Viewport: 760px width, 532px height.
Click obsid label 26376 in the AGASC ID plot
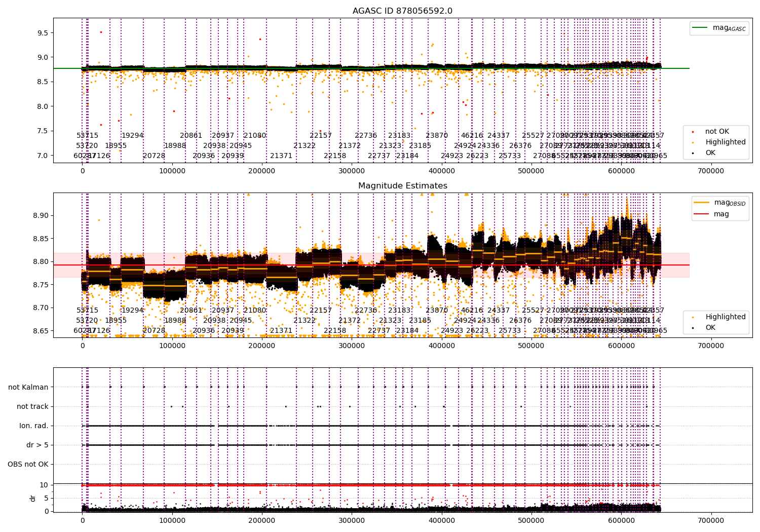pos(520,146)
